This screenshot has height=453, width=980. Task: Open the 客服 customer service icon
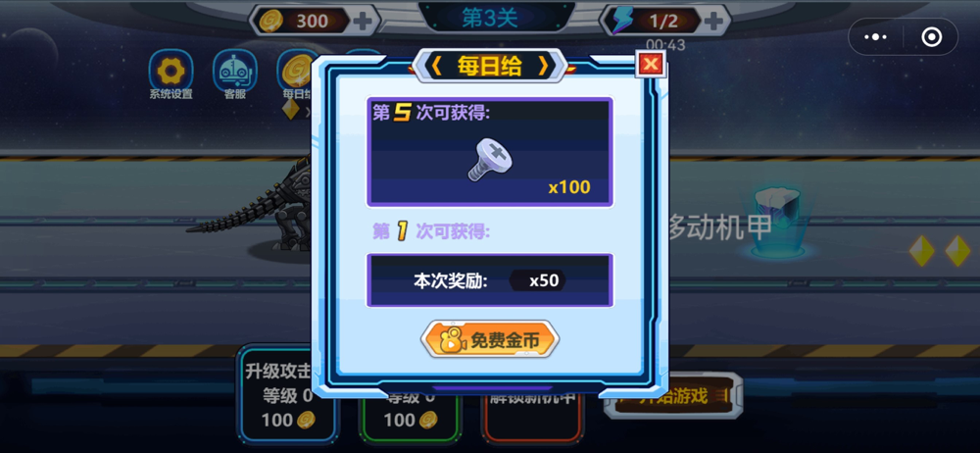(235, 71)
